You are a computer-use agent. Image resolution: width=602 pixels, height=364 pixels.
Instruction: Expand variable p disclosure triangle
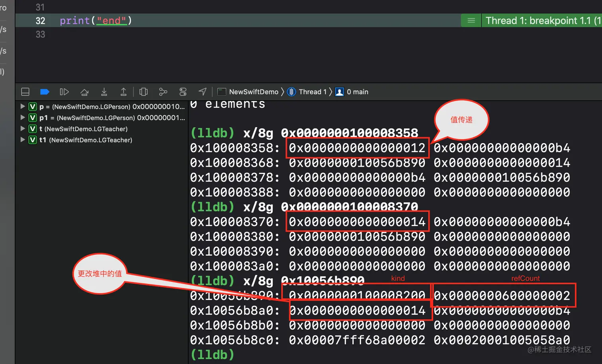click(23, 107)
